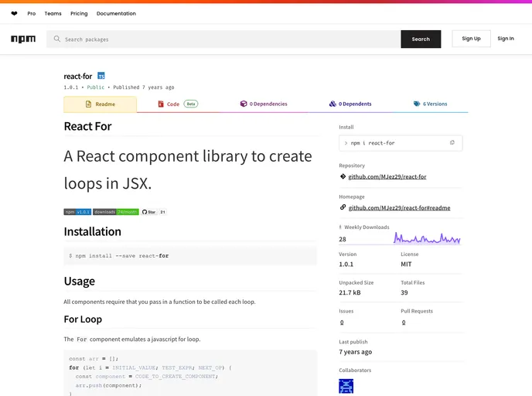Open the Pull Requests count link
The height and width of the screenshot is (396, 532).
pyautogui.click(x=404, y=322)
